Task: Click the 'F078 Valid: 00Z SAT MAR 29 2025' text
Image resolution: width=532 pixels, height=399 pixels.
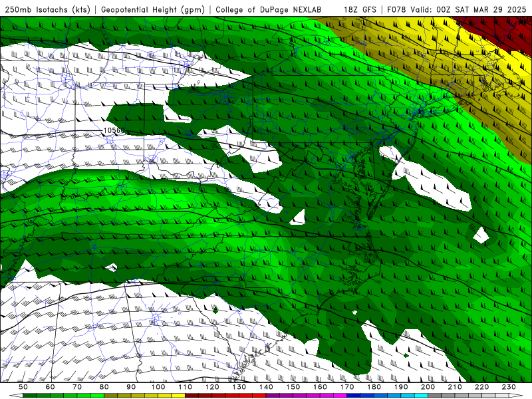Action: coord(457,9)
